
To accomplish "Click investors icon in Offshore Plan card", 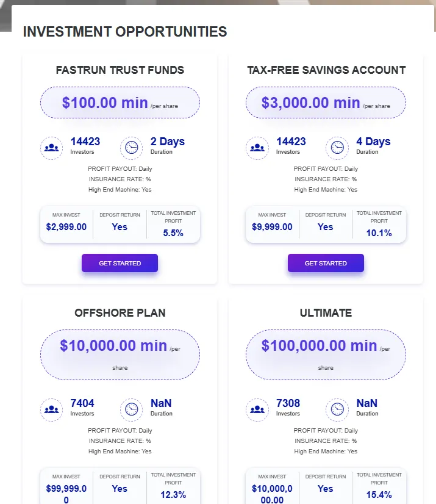I will pos(51,409).
